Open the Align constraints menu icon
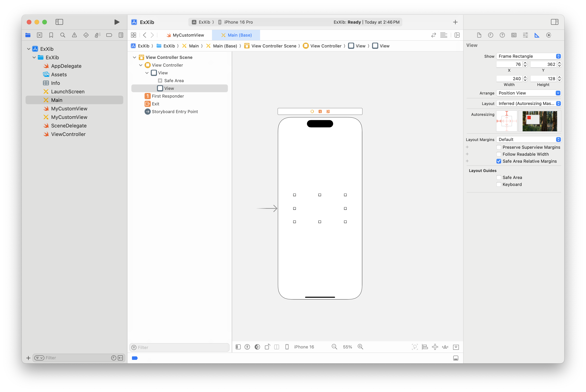This screenshot has height=392, width=586. (425, 347)
